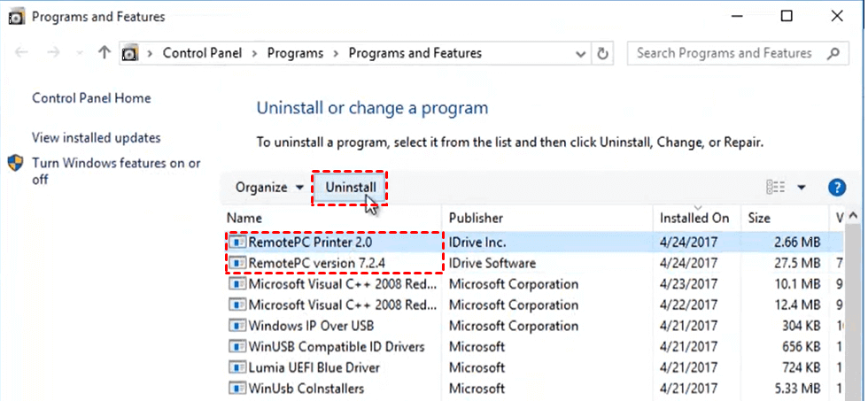Sort the list by Publisher column header
Screen dimensions: 868x401
(477, 218)
